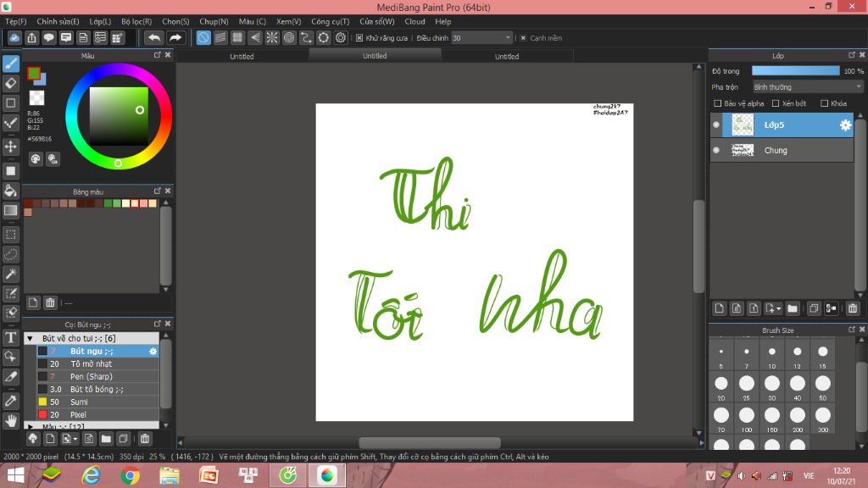Toggle Cạnh mềm checkbox

pos(523,37)
